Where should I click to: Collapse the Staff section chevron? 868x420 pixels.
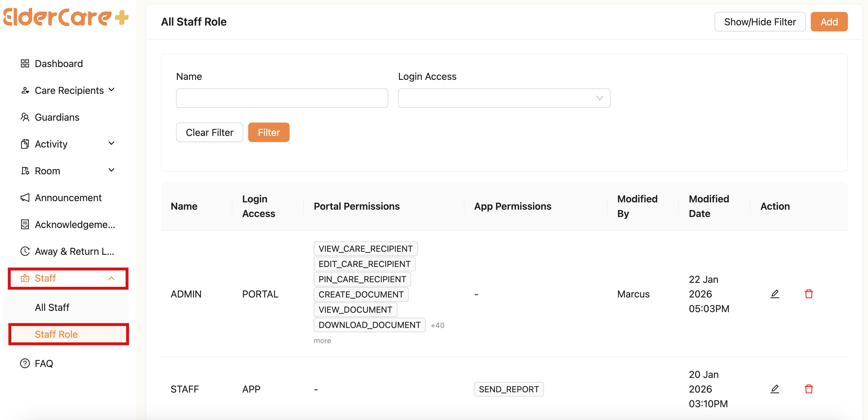[x=111, y=278]
